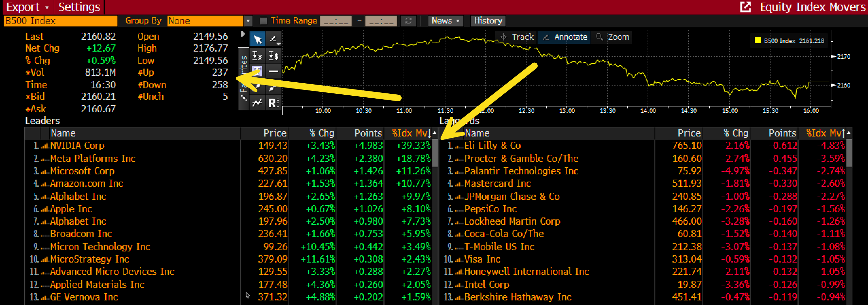Screen dimensions: 868x305
Task: Choose the line drawing annotation tool
Action: tap(273, 39)
